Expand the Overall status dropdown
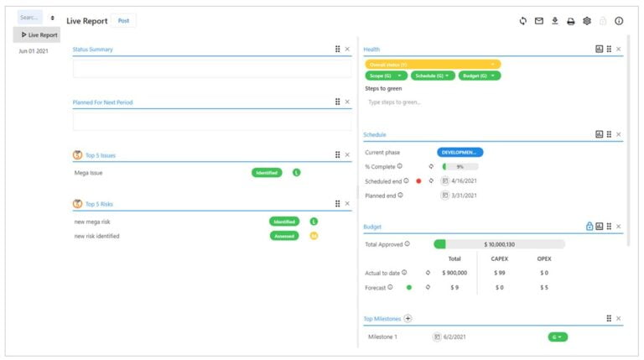Viewport: 644px width, 360px height. (433, 65)
